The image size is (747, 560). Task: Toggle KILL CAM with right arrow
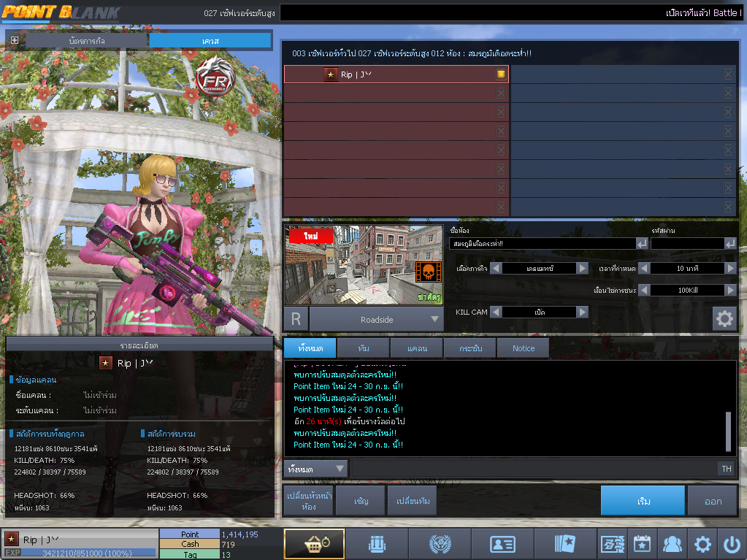point(582,312)
